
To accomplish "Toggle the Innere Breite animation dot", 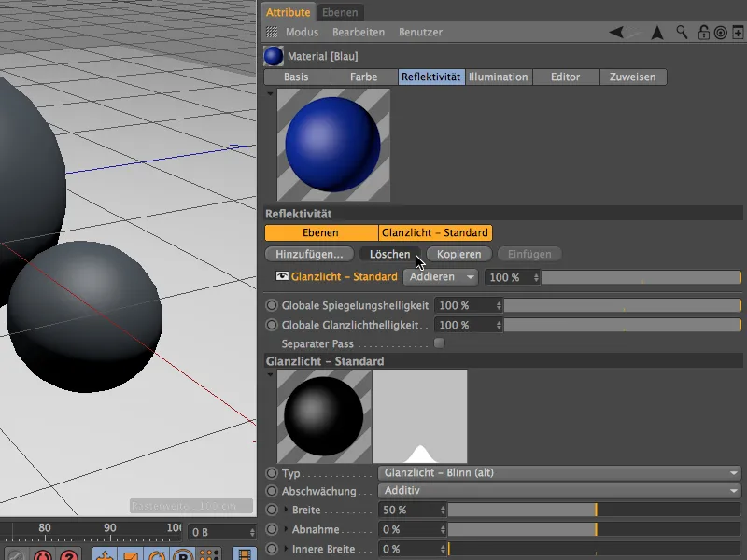I will click(272, 549).
